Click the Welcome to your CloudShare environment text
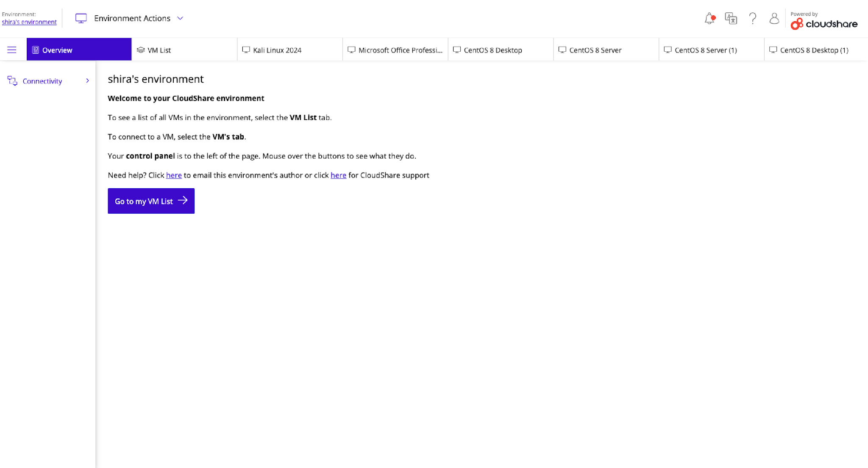 tap(186, 98)
